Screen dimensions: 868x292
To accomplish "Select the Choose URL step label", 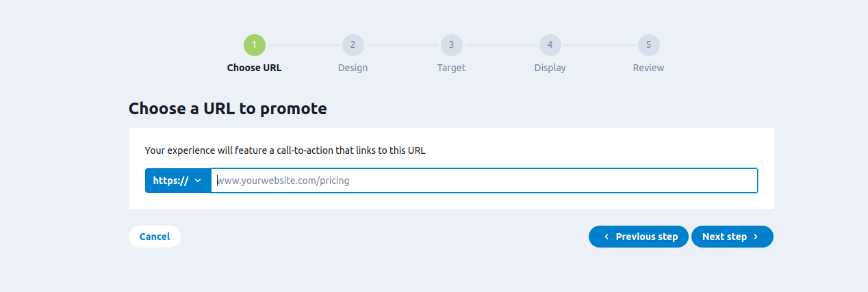I will pyautogui.click(x=254, y=68).
